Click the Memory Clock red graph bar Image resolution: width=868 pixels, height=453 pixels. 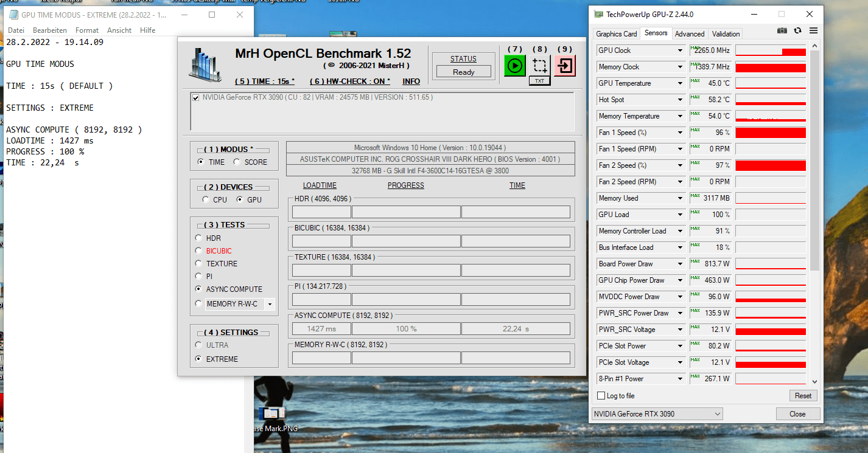[771, 67]
